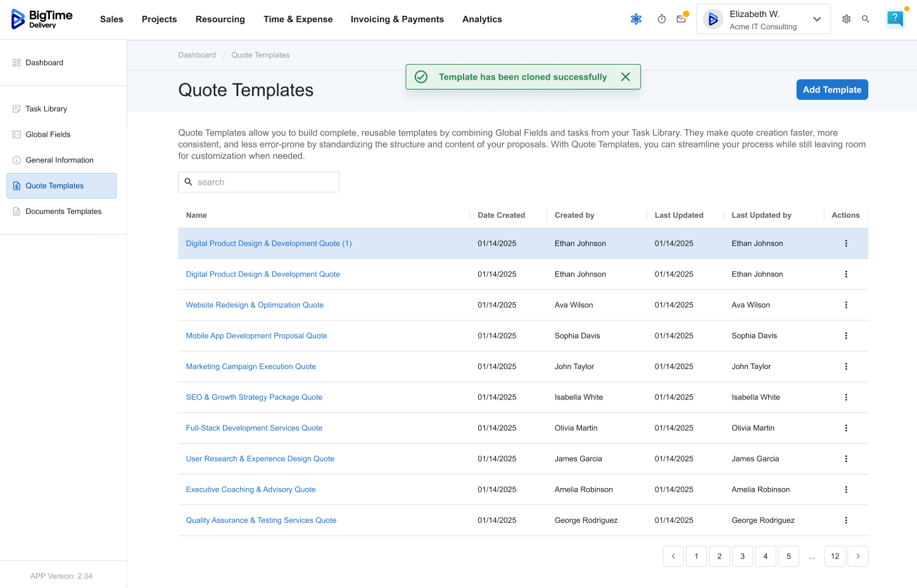Go to the next page arrow
Viewport: 917px width, 588px height.
pyautogui.click(x=857, y=556)
